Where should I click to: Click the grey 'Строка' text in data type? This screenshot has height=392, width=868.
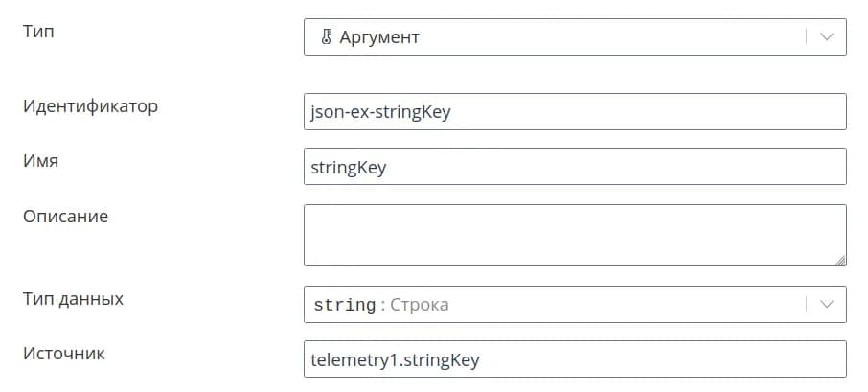419,305
